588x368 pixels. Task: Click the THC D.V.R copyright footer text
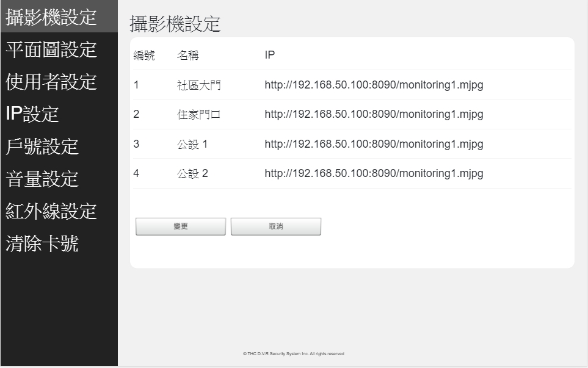[x=293, y=354]
